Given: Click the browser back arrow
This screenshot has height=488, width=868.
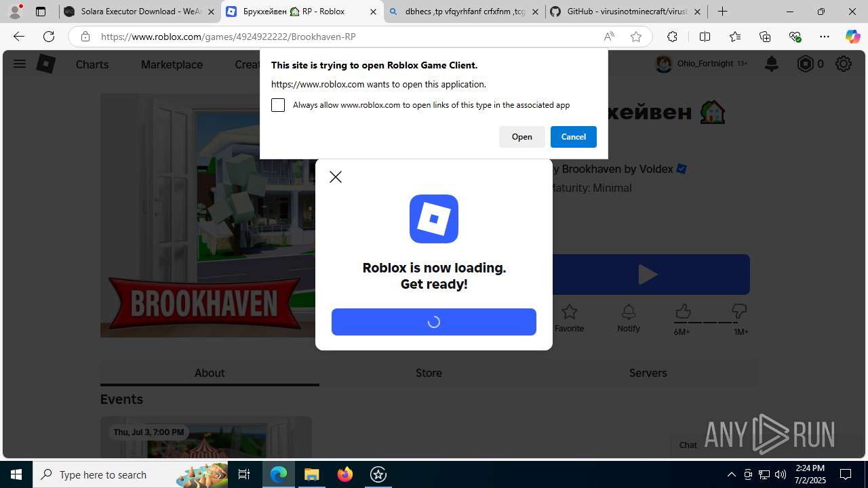Looking at the screenshot, I should [19, 37].
